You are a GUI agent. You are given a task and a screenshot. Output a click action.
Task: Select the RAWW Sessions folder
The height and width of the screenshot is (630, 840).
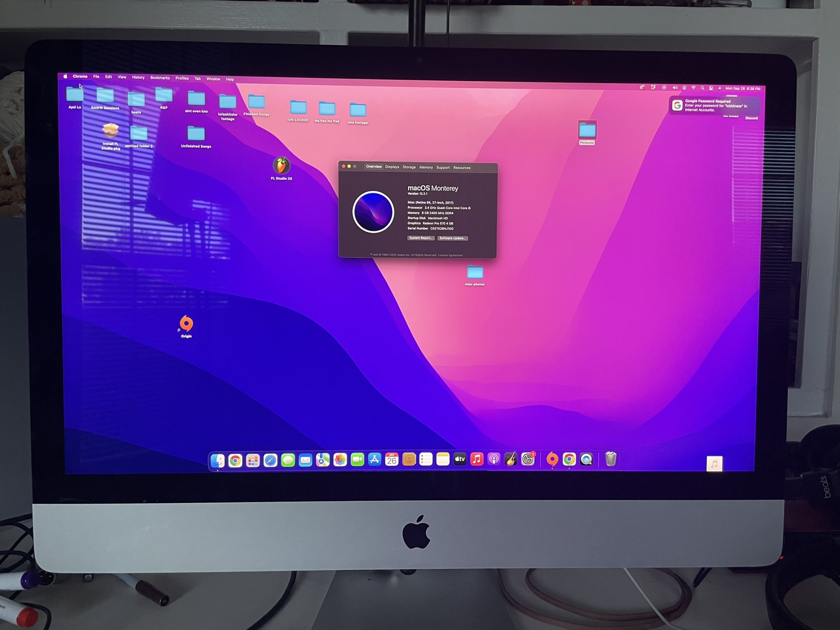point(105,99)
